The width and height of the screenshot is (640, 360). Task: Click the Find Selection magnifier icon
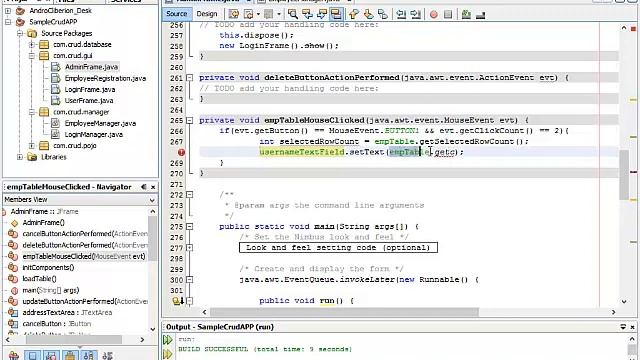tap(293, 14)
